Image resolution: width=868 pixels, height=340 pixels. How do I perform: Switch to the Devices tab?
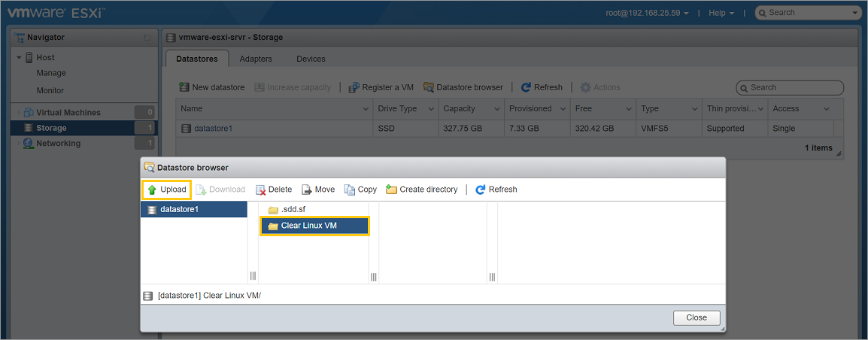pyautogui.click(x=311, y=59)
